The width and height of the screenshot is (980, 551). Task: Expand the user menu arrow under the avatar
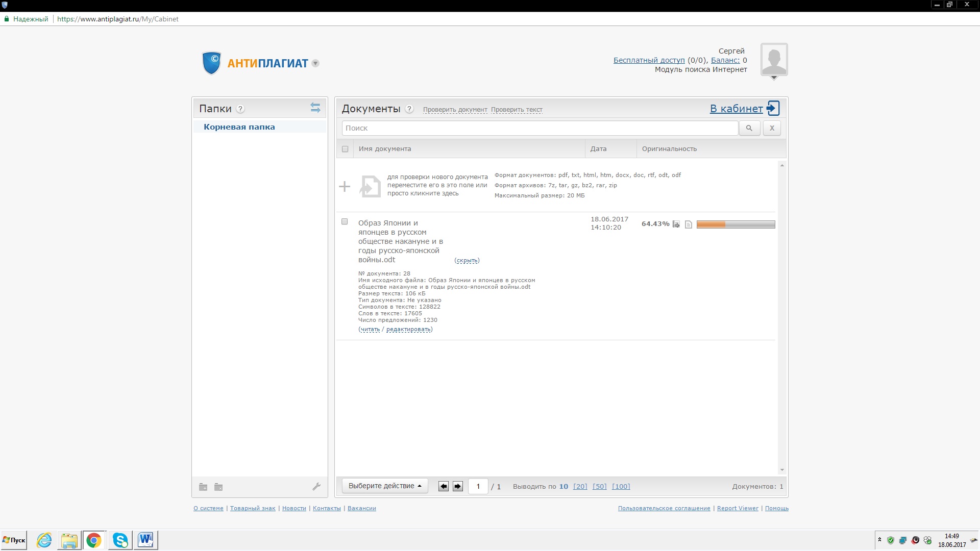(x=774, y=78)
